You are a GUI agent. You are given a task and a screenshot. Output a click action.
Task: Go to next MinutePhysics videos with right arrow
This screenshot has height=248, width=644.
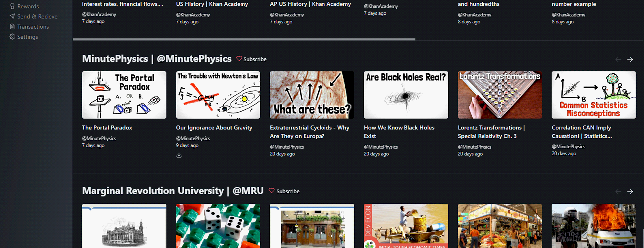pyautogui.click(x=630, y=59)
